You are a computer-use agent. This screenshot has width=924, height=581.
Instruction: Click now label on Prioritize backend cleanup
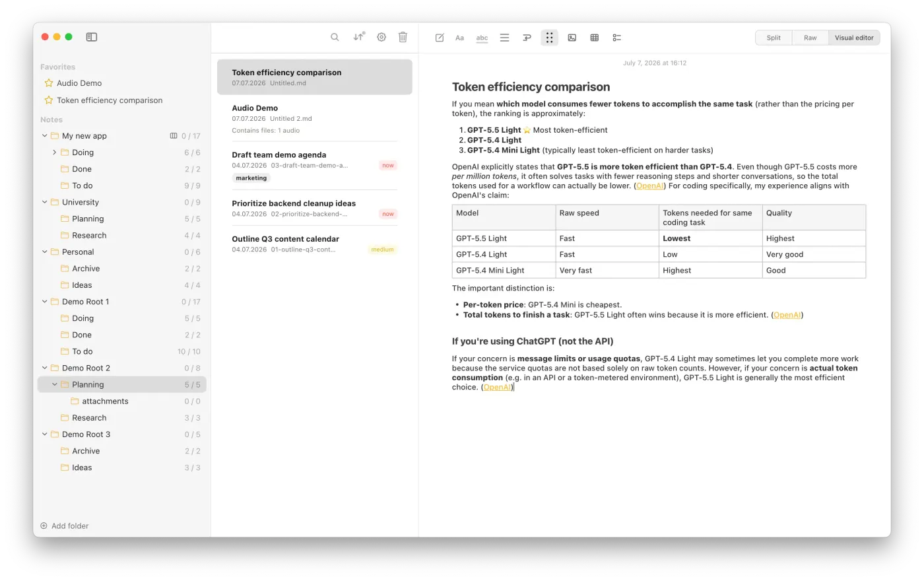(x=388, y=214)
